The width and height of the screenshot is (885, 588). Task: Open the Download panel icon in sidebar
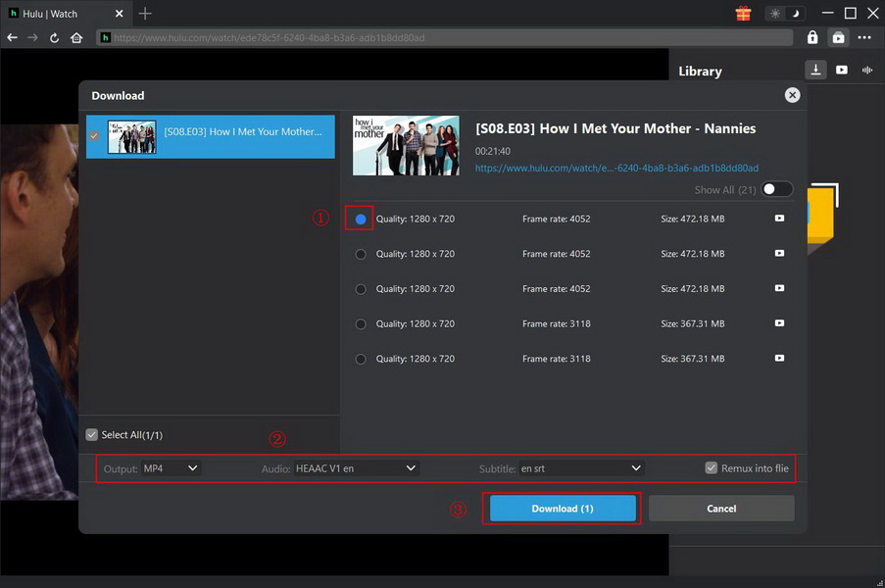815,70
